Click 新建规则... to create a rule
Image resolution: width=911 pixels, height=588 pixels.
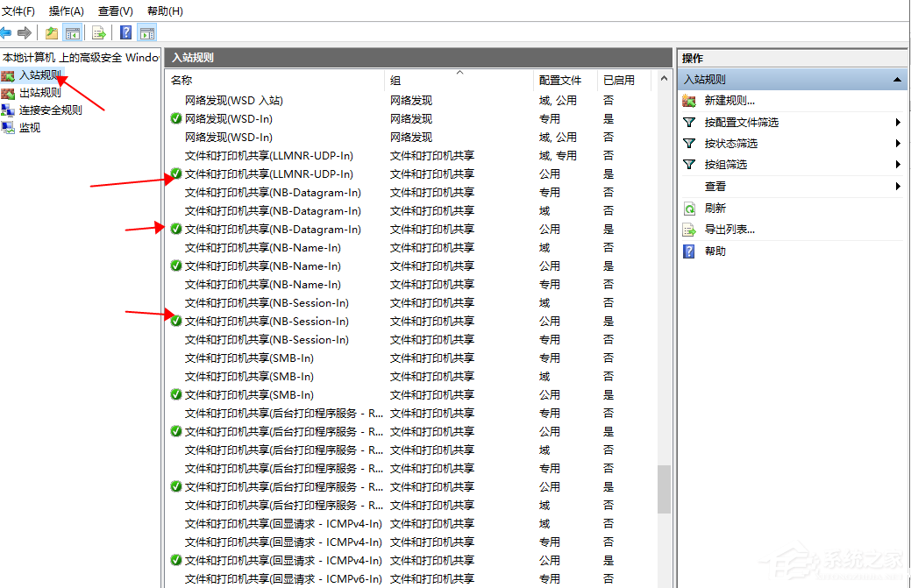click(730, 101)
